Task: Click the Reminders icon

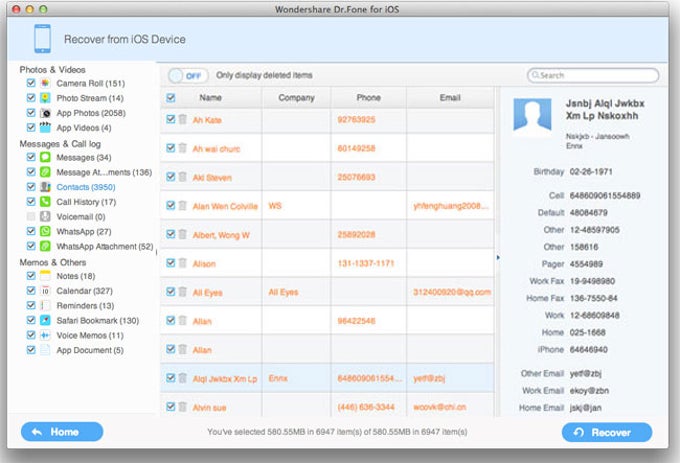Action: [45, 305]
